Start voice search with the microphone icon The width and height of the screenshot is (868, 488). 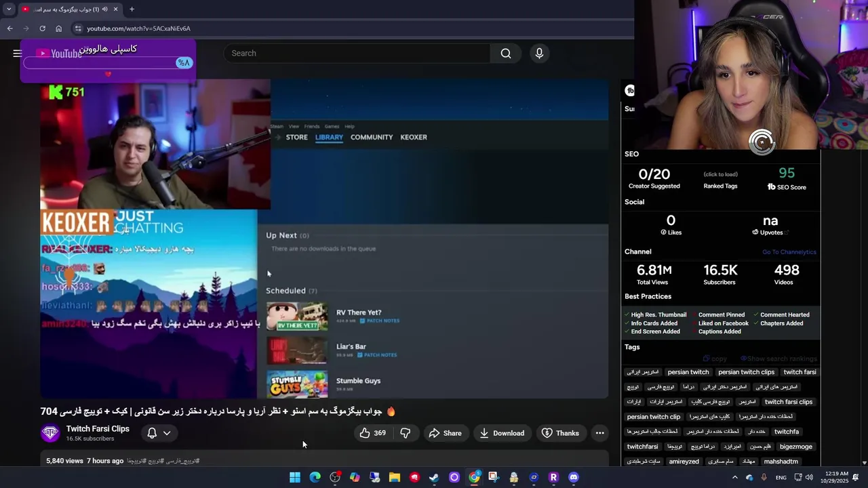pos(539,54)
